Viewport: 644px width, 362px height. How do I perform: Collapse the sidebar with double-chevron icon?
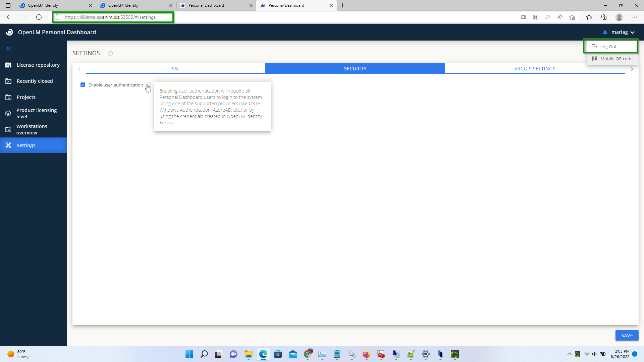point(8,49)
